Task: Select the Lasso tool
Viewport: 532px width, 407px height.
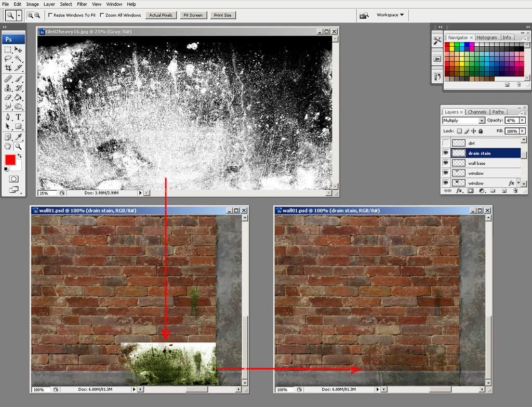Action: (x=8, y=59)
